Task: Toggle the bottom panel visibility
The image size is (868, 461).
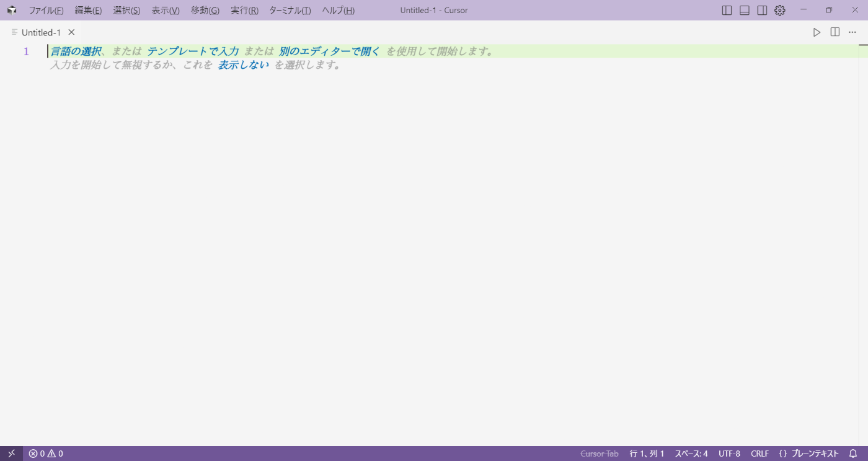Action: (x=743, y=10)
